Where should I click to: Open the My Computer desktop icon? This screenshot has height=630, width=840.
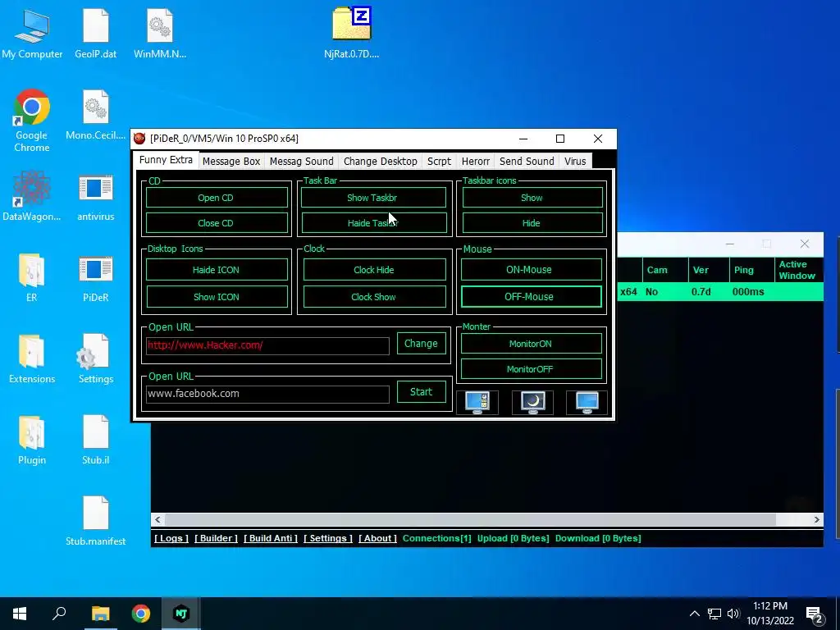[x=32, y=34]
